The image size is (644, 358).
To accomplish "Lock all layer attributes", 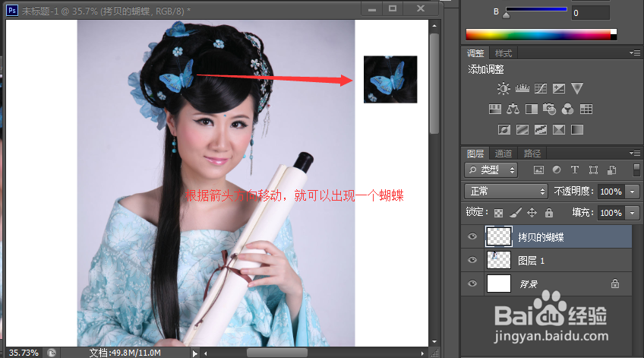I will click(x=549, y=213).
